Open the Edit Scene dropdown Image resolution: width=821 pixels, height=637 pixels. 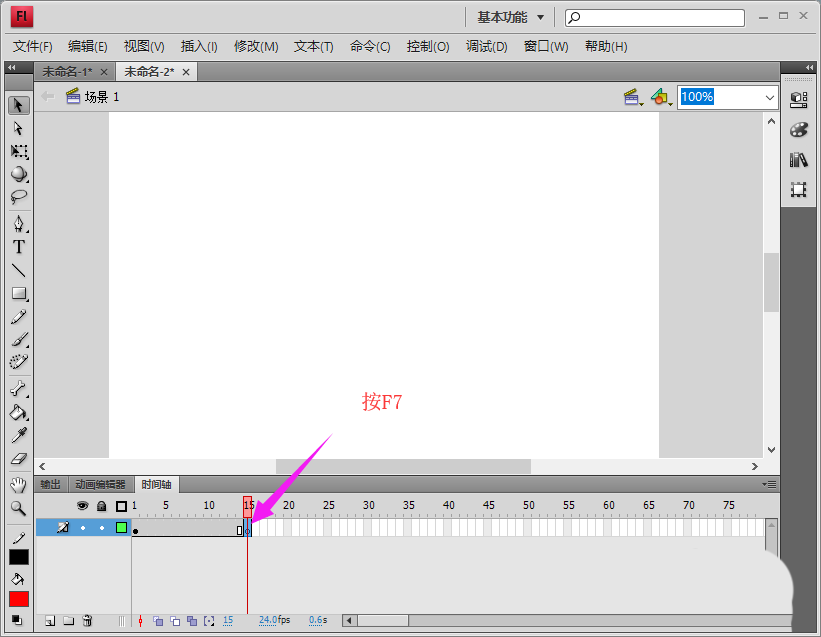[634, 97]
